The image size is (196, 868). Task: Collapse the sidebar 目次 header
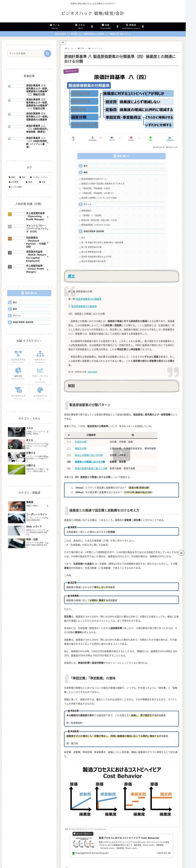(x=29, y=293)
